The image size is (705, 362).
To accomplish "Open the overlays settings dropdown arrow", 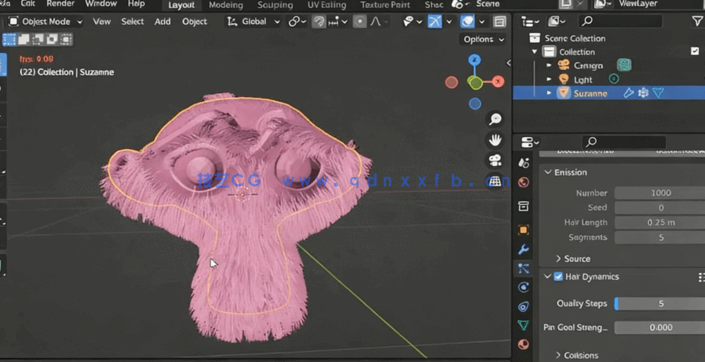I will click(482, 22).
